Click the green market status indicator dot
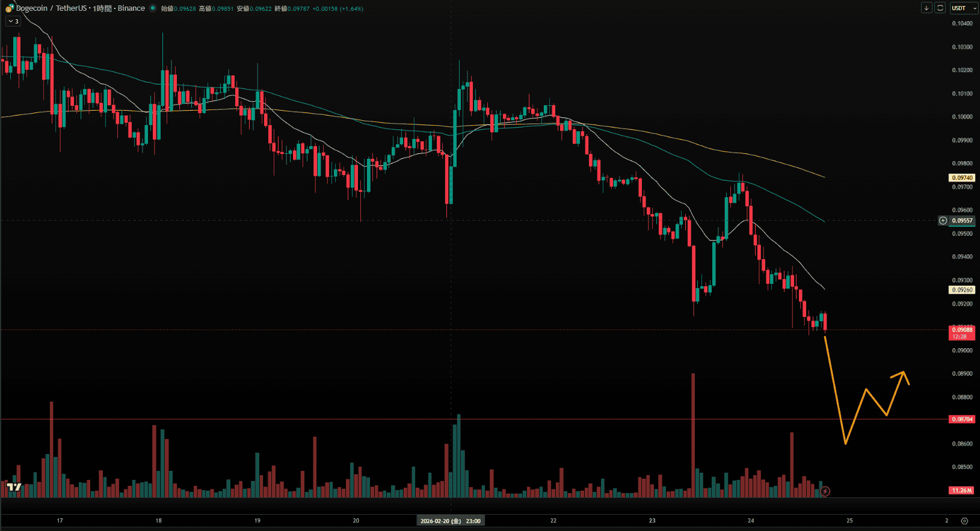This screenshot has width=980, height=531. 153,8
